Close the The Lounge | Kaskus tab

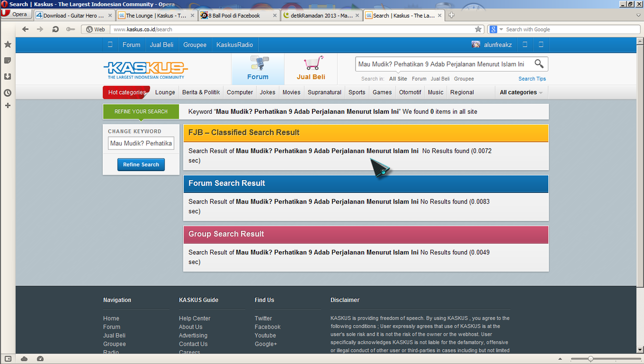[193, 16]
